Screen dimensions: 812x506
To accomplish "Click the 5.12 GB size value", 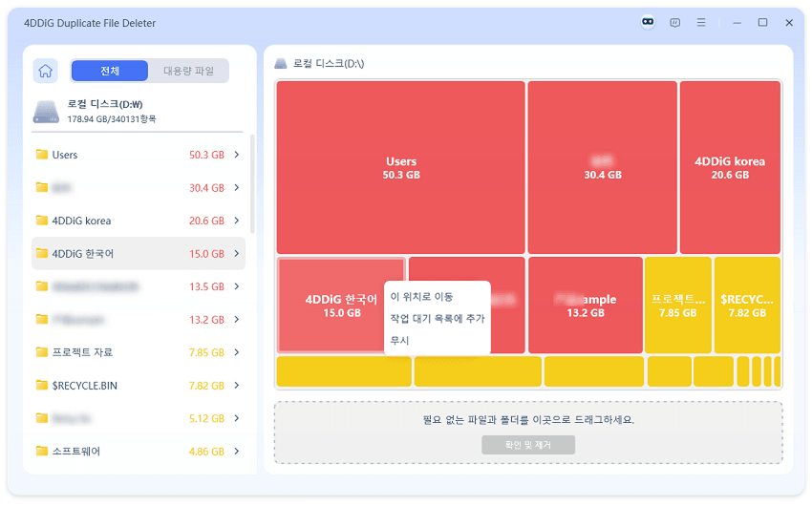I will [206, 418].
